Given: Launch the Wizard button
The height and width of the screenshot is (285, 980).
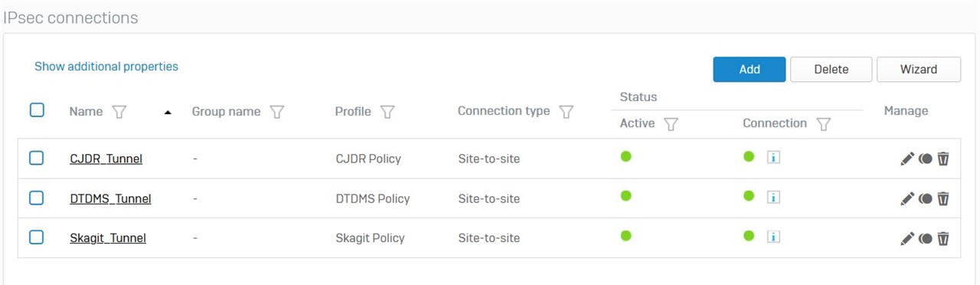Looking at the screenshot, I should click(x=919, y=69).
